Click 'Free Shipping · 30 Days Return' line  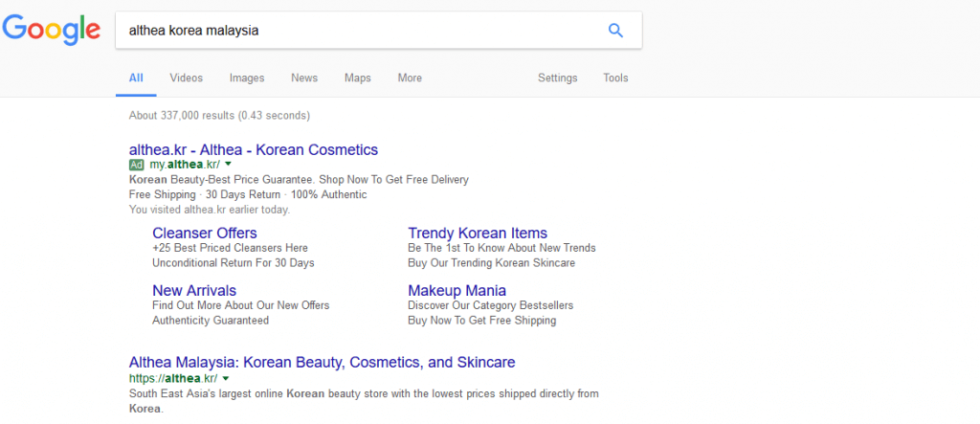(x=248, y=194)
